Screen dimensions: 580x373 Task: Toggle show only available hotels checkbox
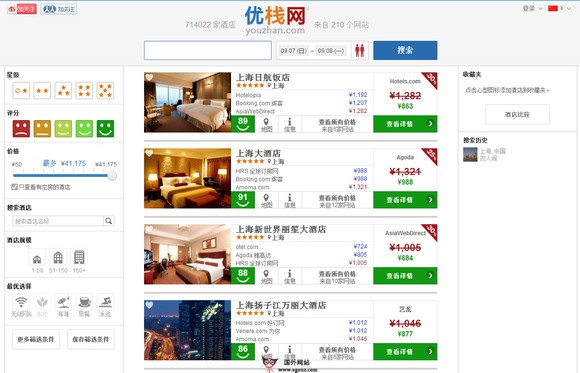pos(14,187)
